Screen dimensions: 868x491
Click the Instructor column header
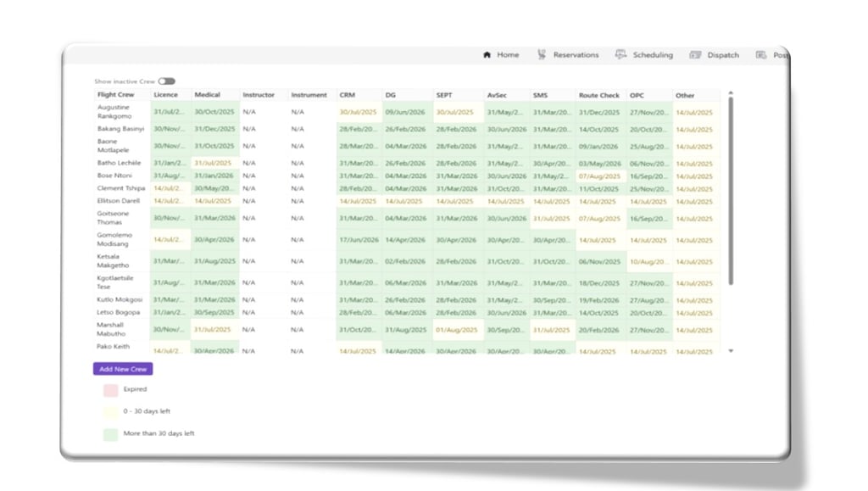[x=259, y=95]
